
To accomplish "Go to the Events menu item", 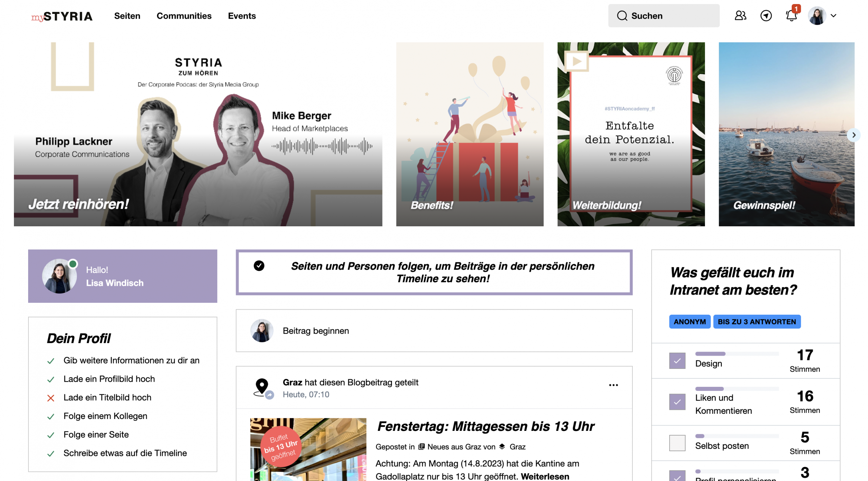I will click(x=241, y=16).
